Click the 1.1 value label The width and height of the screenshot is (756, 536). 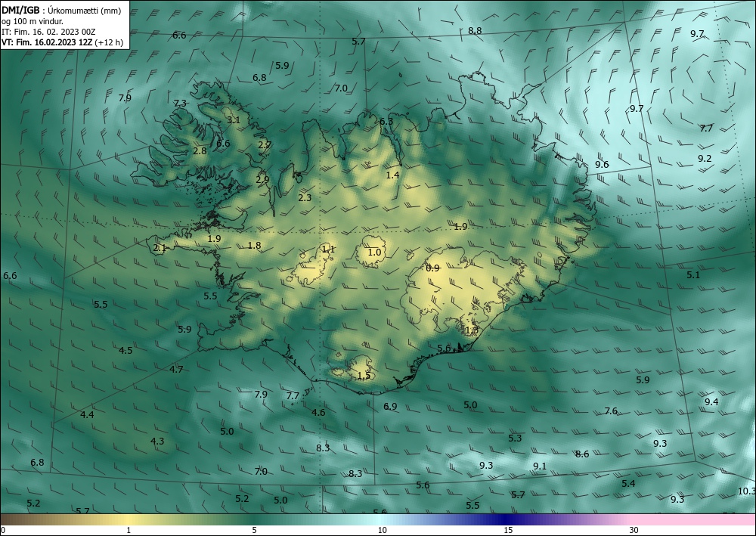[328, 249]
